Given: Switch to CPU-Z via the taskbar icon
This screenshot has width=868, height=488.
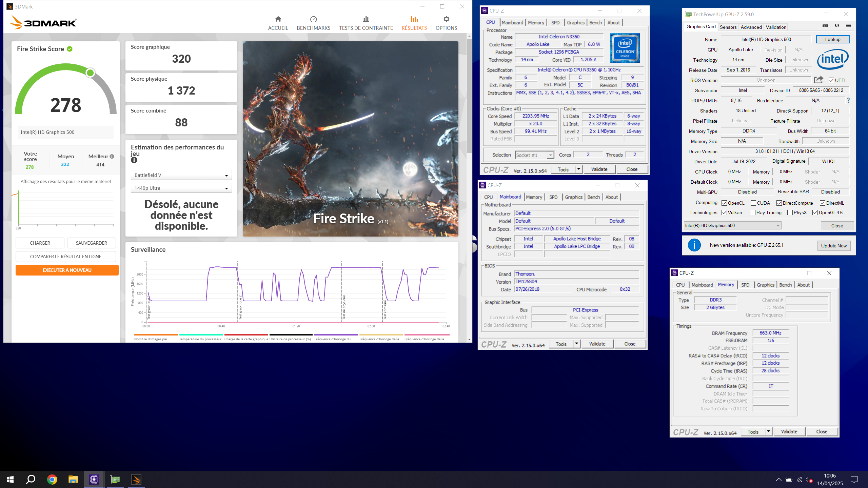Looking at the screenshot, I should point(94,480).
